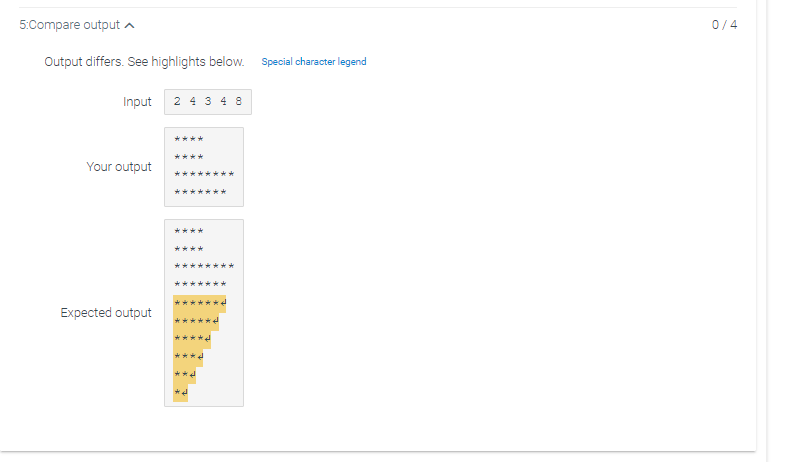Click the Input box showing '2 4 3 4 8'
Screen dimensions: 786x462
(x=208, y=102)
